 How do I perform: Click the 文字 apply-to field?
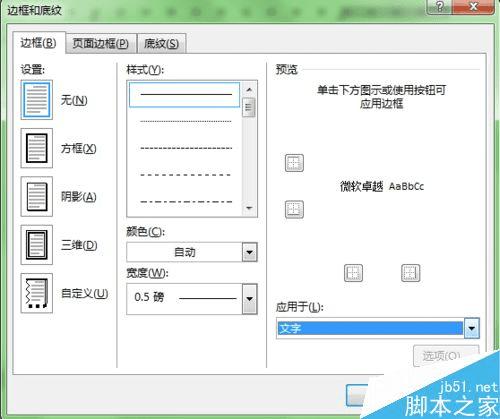click(370, 328)
